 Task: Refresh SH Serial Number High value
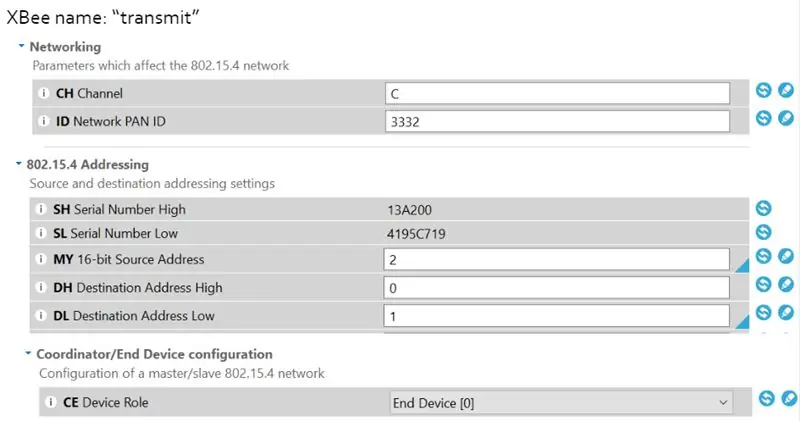(763, 208)
